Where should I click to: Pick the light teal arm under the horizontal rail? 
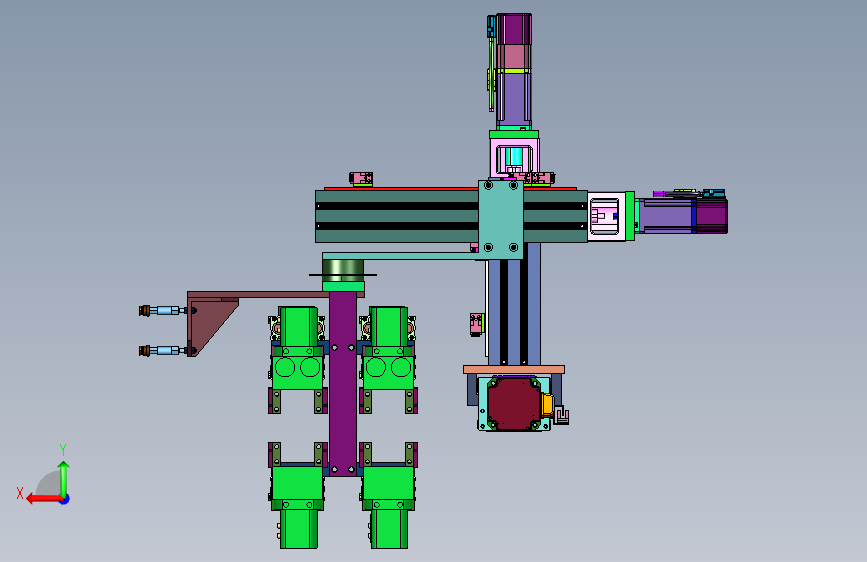click(400, 256)
